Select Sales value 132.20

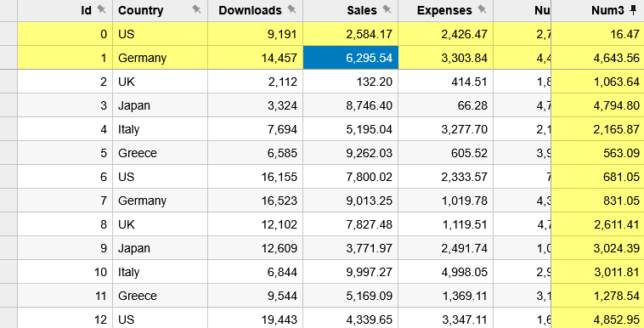[x=351, y=82]
